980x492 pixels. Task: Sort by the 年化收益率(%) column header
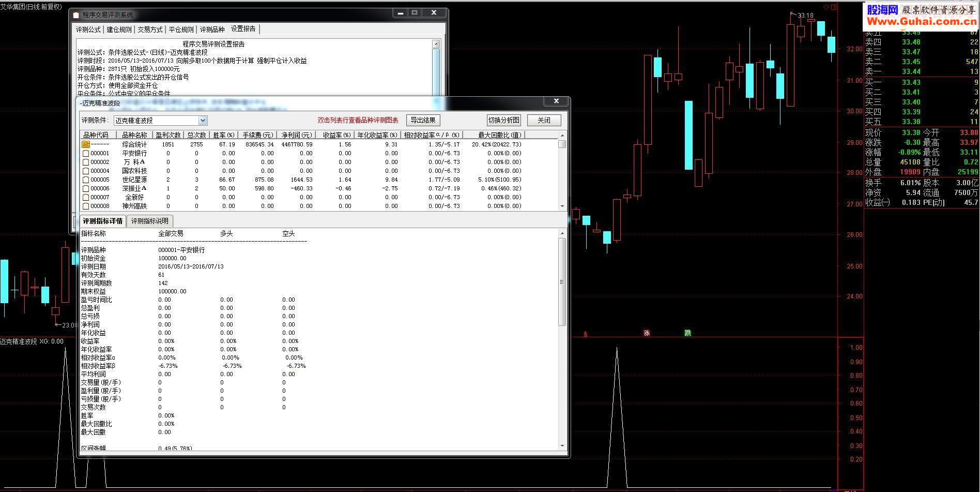pyautogui.click(x=378, y=135)
